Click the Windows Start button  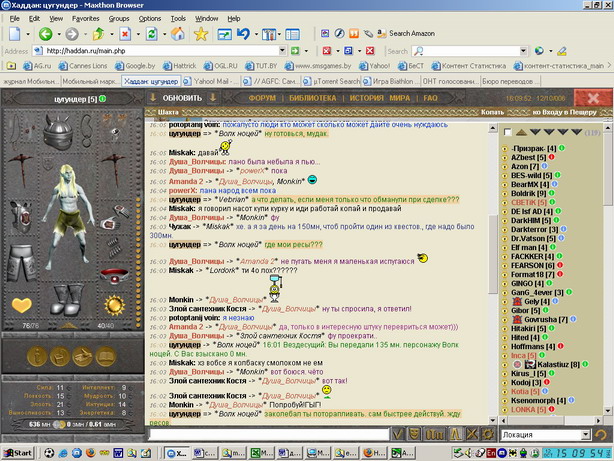pos(18,453)
